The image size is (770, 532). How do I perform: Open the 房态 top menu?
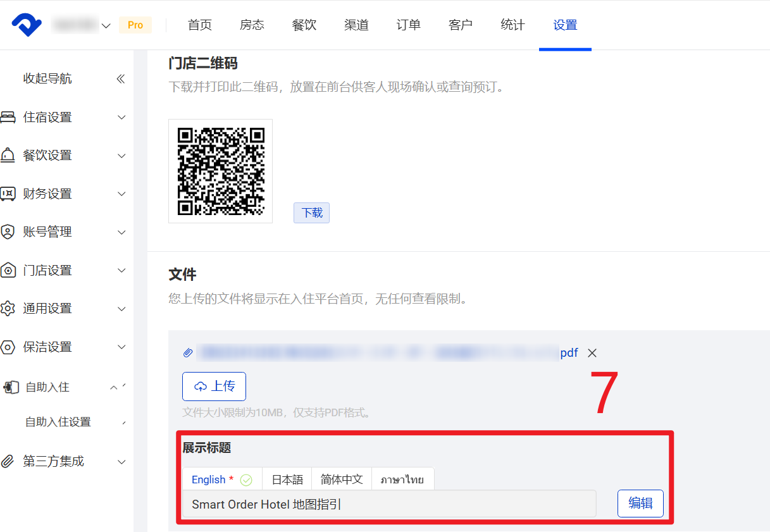(252, 25)
